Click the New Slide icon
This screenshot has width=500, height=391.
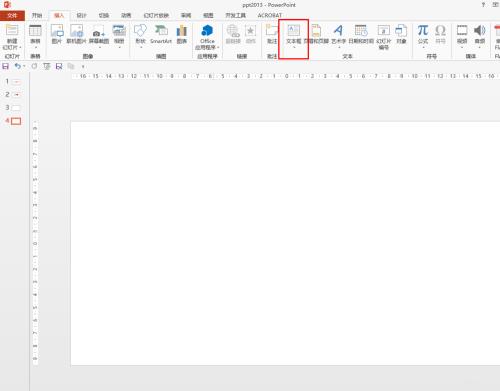click(12, 30)
